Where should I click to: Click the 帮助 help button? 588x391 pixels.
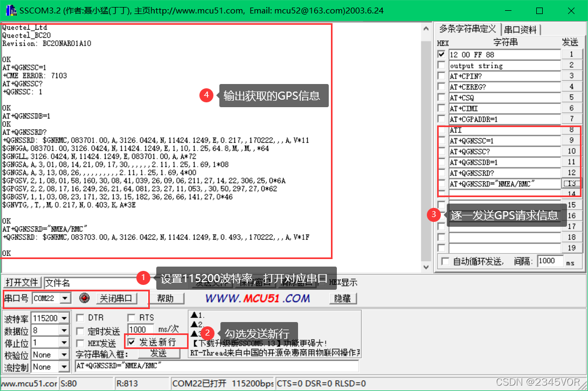(x=165, y=298)
